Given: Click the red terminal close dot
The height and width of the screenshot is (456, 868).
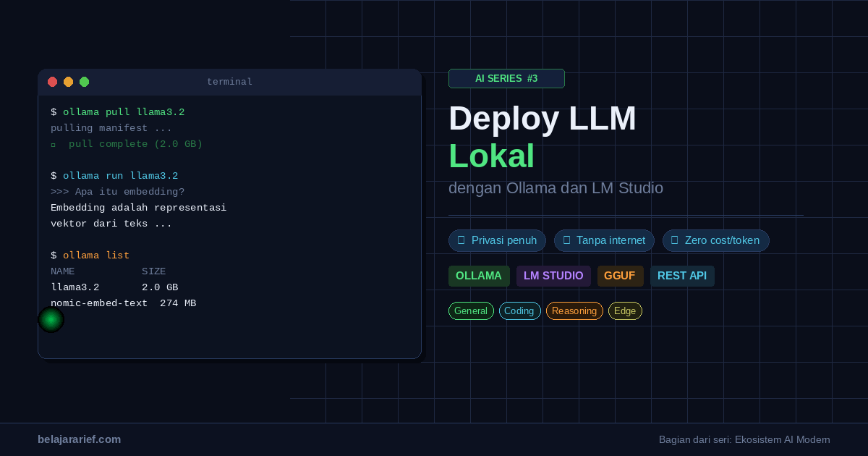Looking at the screenshot, I should (x=52, y=82).
